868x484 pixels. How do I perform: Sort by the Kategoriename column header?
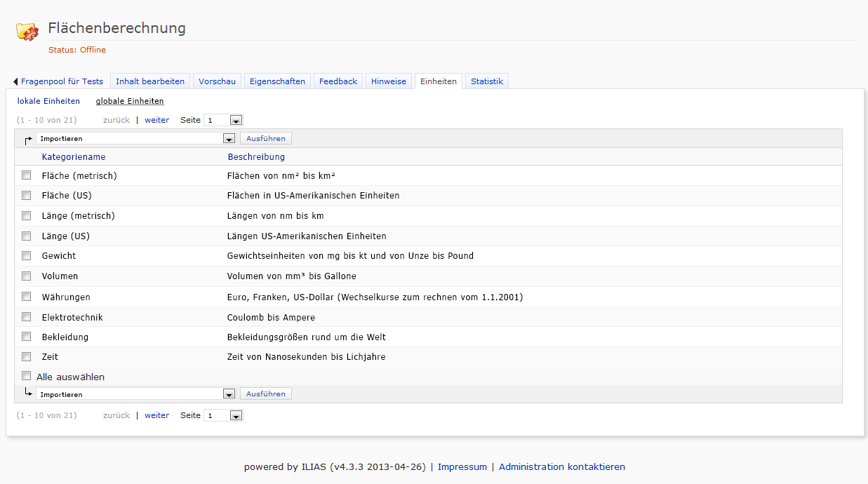click(74, 156)
